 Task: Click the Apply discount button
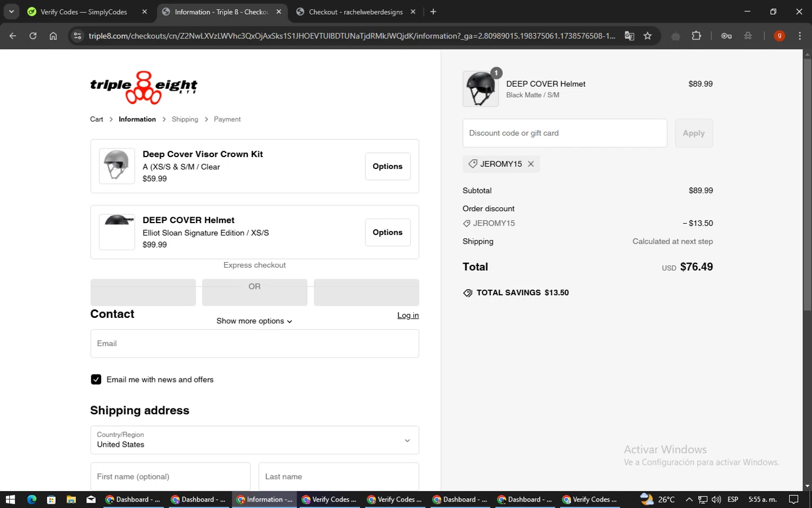coord(693,133)
